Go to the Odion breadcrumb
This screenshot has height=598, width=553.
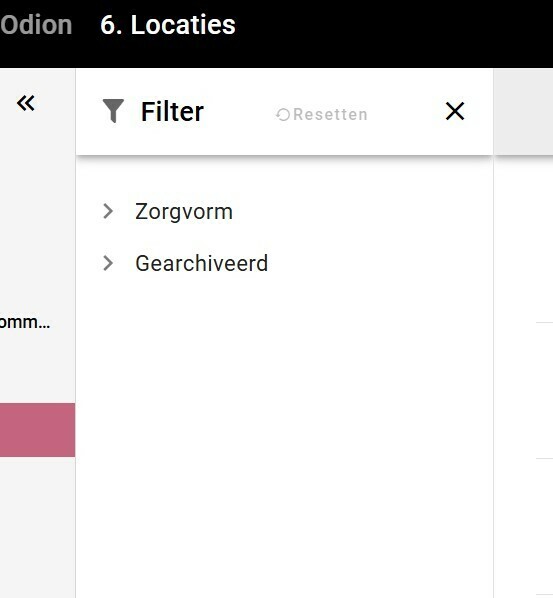point(36,25)
